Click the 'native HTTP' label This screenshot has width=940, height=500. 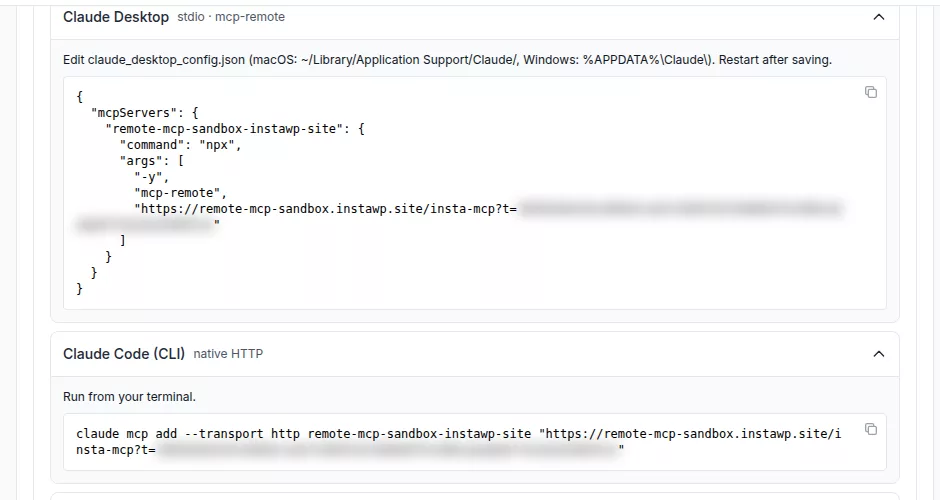(228, 354)
